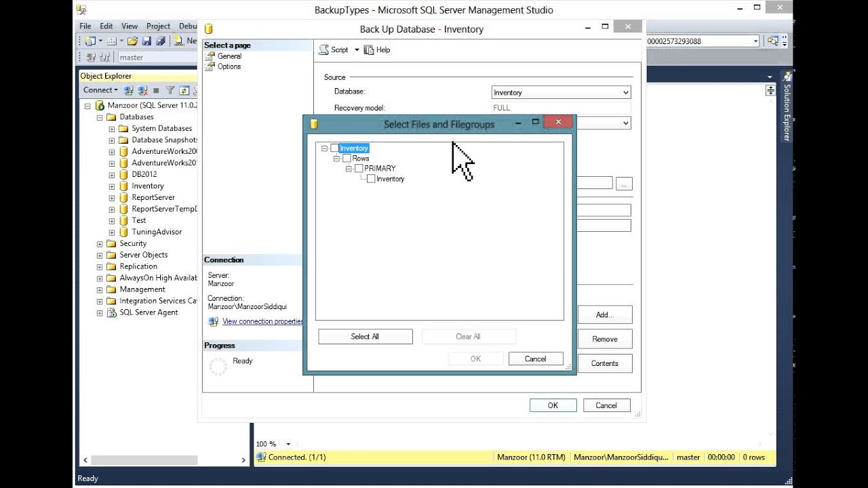Screen dimensions: 868x488
Task: Select the ReportServer database
Action: (x=153, y=198)
